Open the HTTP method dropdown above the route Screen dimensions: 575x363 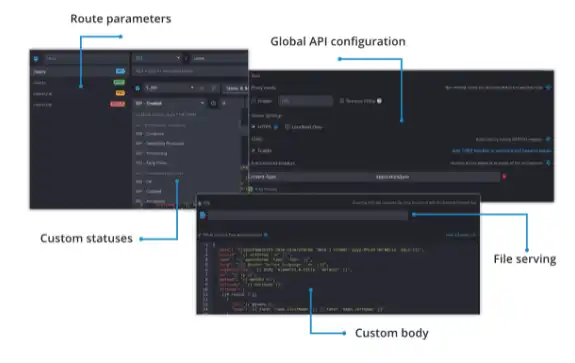(158, 58)
